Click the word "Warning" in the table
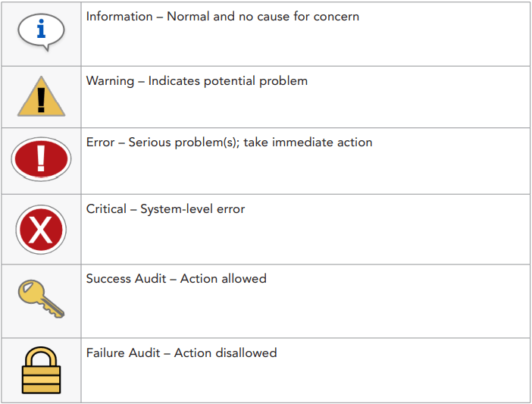 pos(111,80)
